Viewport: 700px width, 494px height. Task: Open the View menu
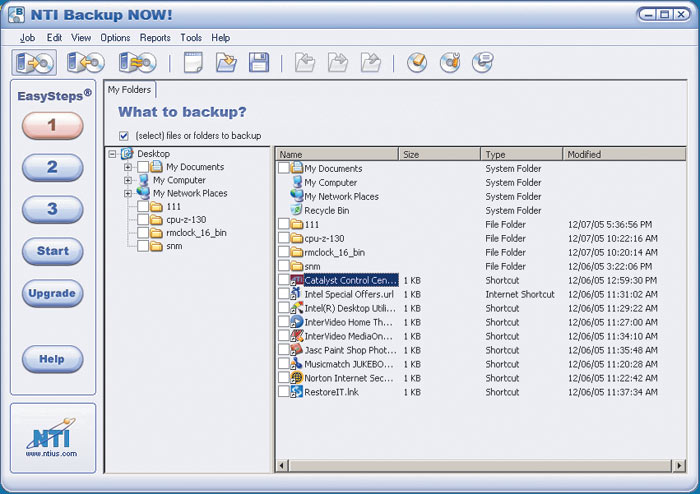[81, 38]
